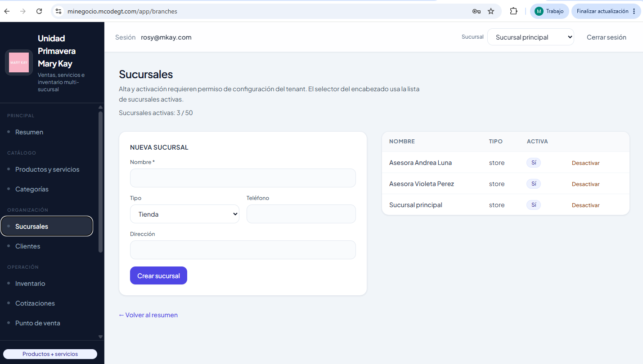Click the sidebar scrollbar thumb

100,182
